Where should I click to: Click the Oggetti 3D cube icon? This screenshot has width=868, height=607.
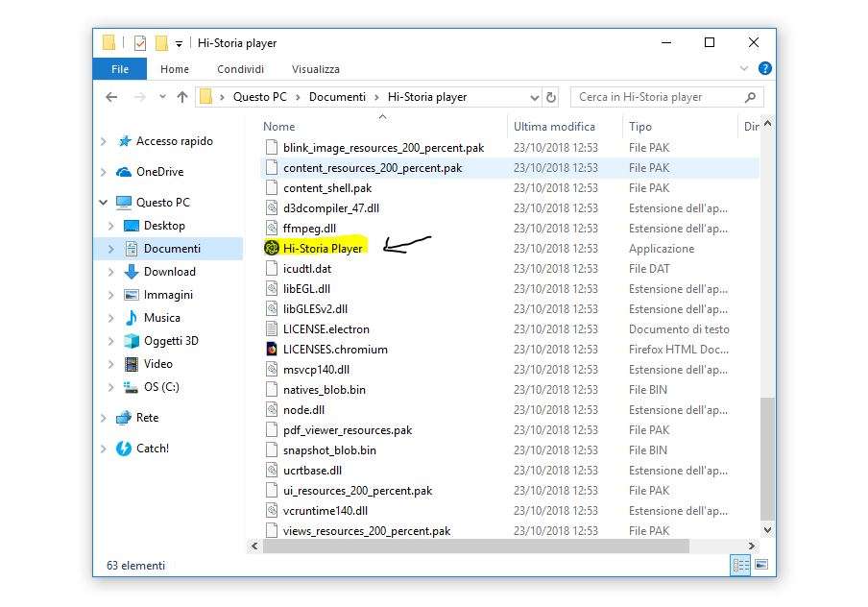(x=132, y=341)
